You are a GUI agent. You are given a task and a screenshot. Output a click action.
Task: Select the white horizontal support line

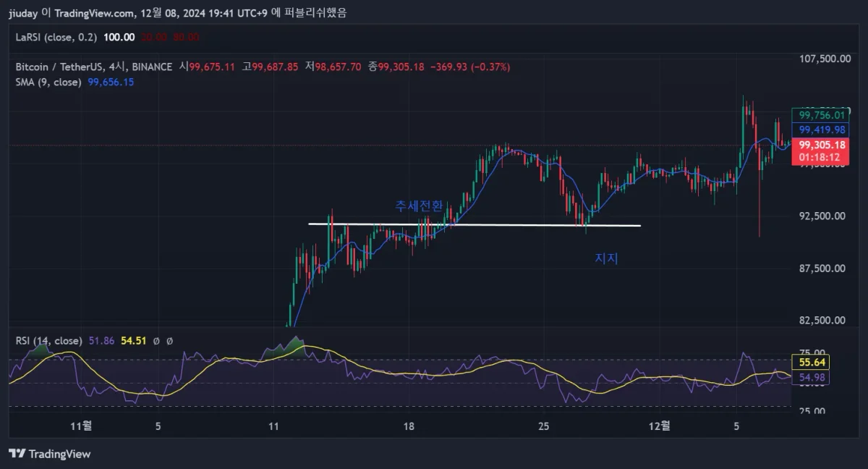click(x=475, y=225)
